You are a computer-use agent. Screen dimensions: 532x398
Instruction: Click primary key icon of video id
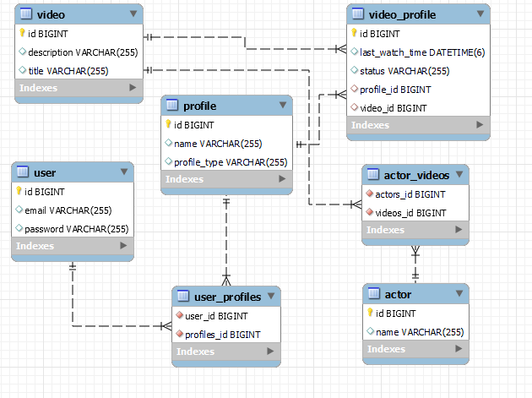(x=23, y=33)
